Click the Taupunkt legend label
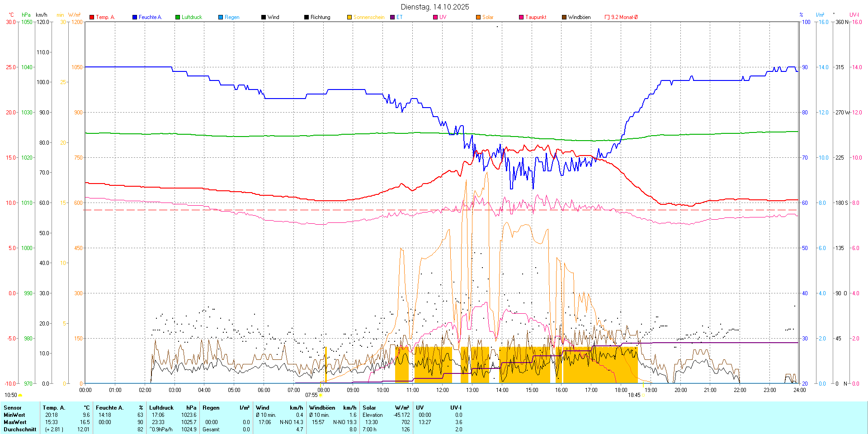Image resolution: width=868 pixels, height=434 pixels. [x=536, y=17]
